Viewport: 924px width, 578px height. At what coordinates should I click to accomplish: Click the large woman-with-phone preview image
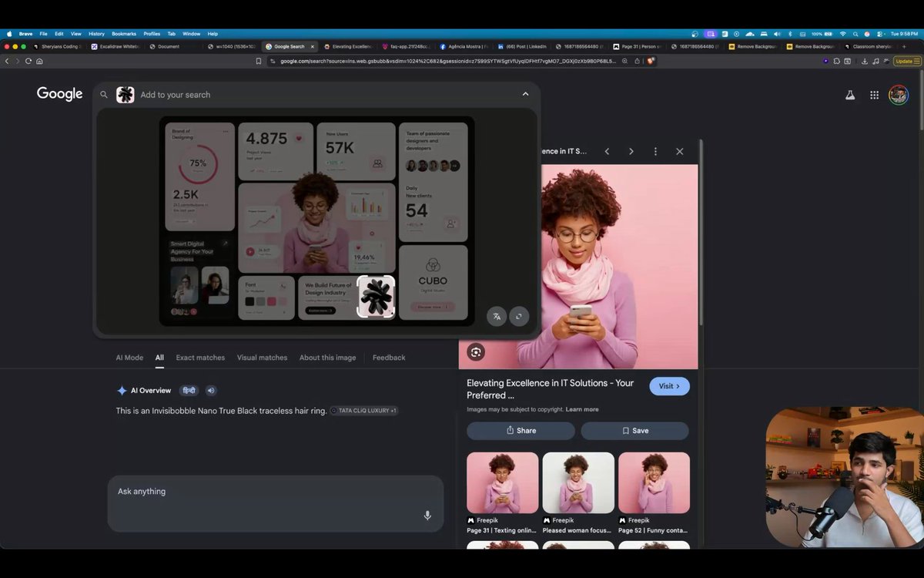pyautogui.click(x=578, y=267)
